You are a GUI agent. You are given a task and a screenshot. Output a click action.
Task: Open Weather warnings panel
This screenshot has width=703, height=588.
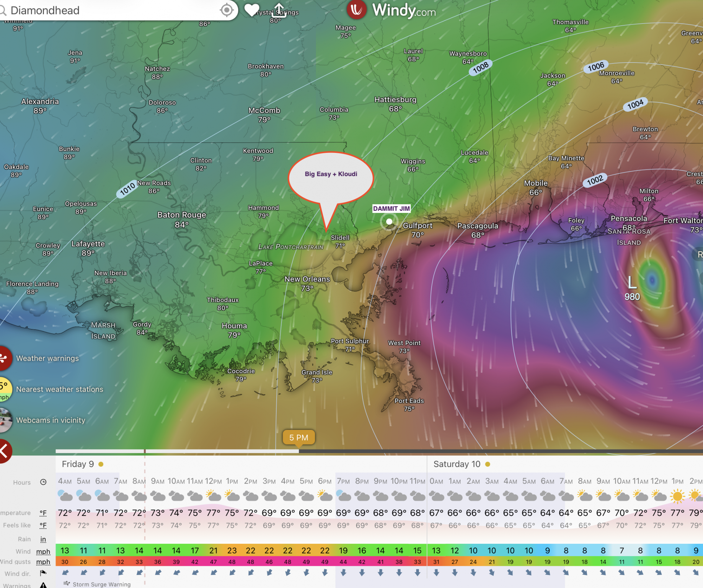(47, 358)
